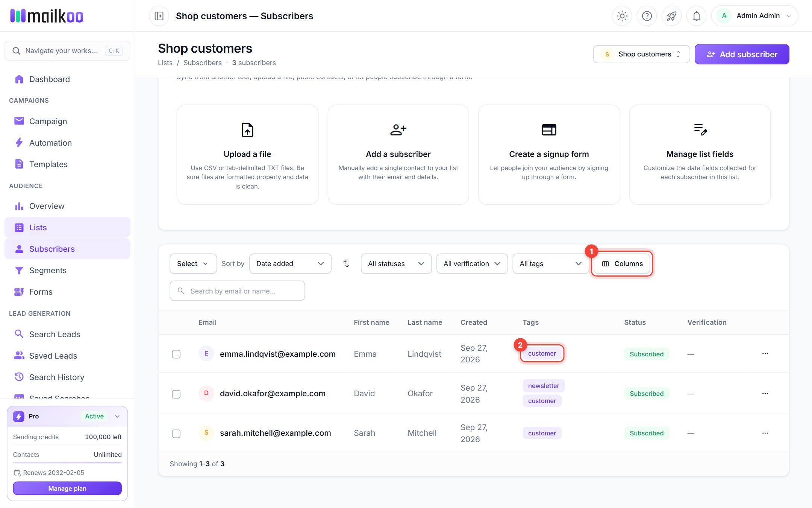812x508 pixels.
Task: Click the newsletter tag on David's row
Action: coord(543,386)
